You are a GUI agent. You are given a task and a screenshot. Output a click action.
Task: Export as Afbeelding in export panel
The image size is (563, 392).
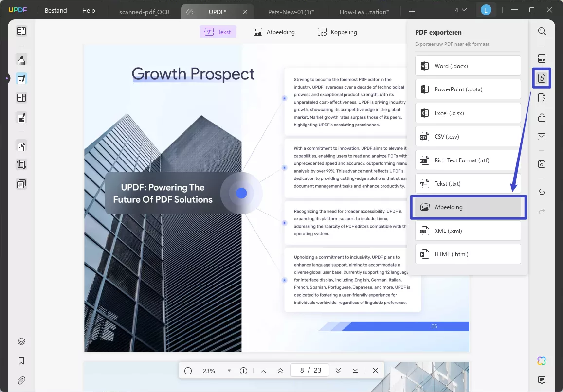468,207
